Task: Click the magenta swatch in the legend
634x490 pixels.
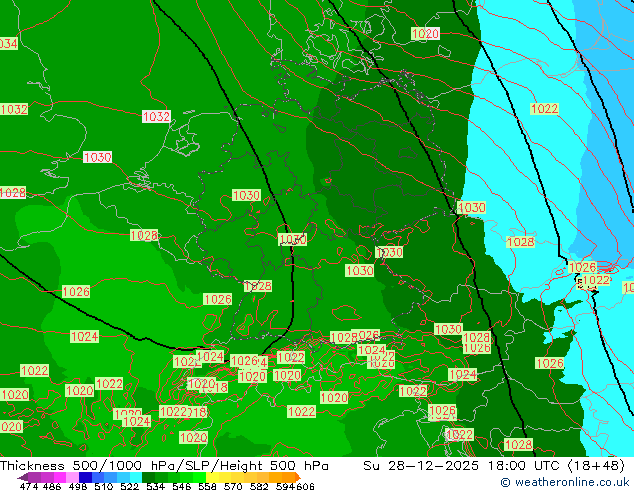Action: (60, 477)
